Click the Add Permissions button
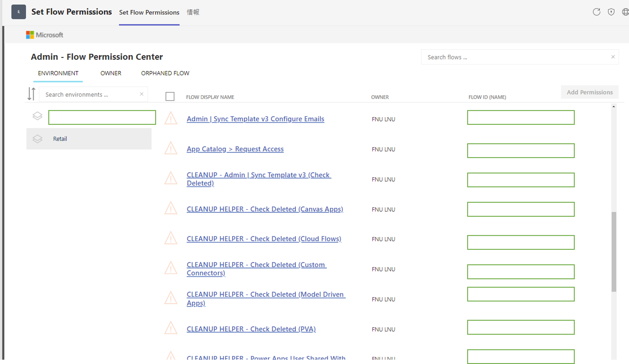The height and width of the screenshot is (364, 629). [589, 92]
